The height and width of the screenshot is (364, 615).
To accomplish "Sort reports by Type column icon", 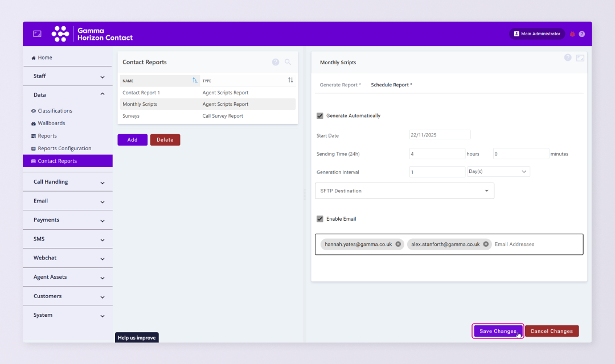I will pos(290,80).
